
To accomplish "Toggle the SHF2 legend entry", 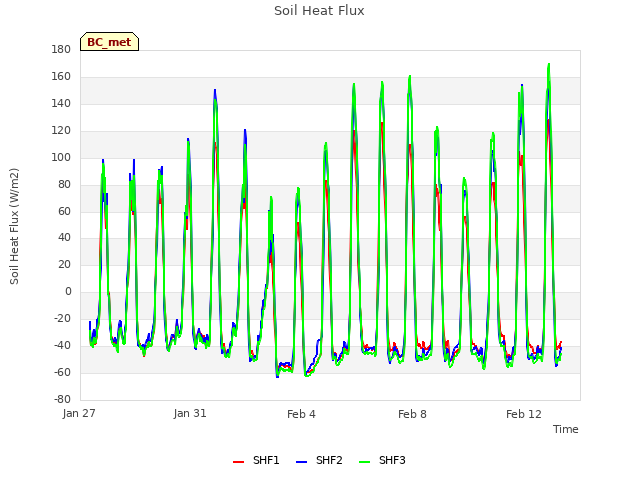I will [x=319, y=460].
